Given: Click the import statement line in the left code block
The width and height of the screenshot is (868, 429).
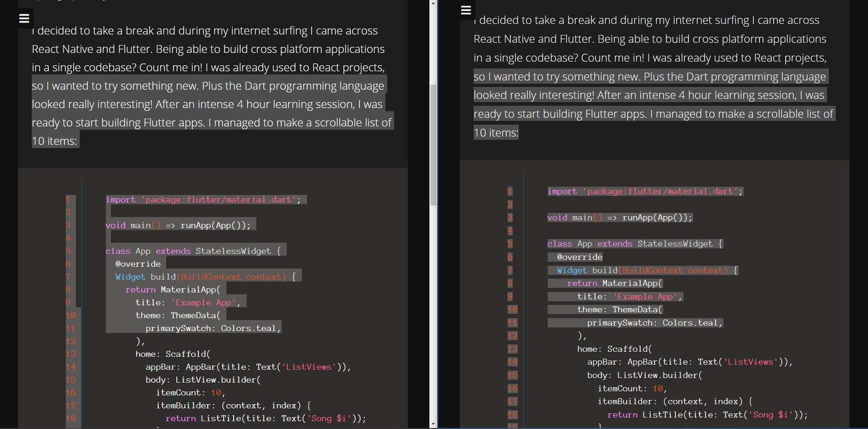Looking at the screenshot, I should 203,200.
